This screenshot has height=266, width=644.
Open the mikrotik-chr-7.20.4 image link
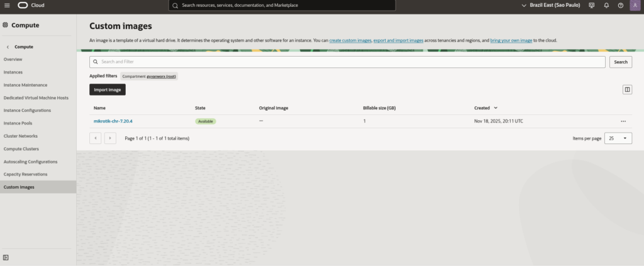pos(113,121)
